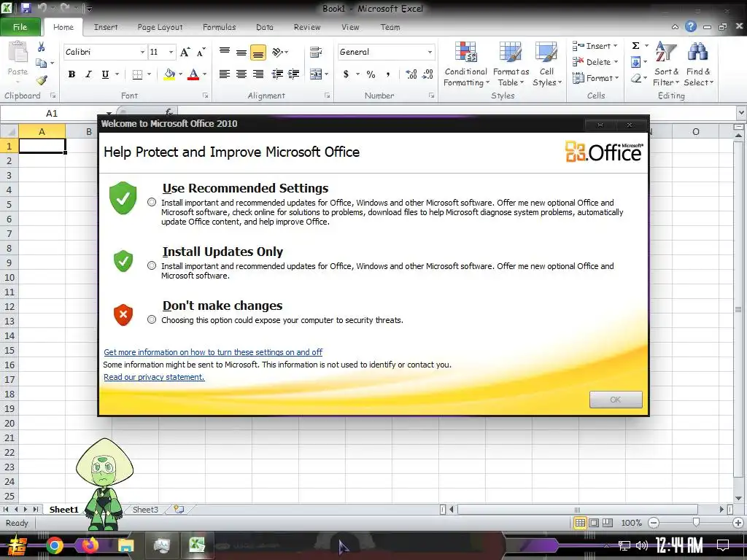The image size is (747, 560).
Task: Open Conditional Formatting dropdown
Action: tap(466, 64)
